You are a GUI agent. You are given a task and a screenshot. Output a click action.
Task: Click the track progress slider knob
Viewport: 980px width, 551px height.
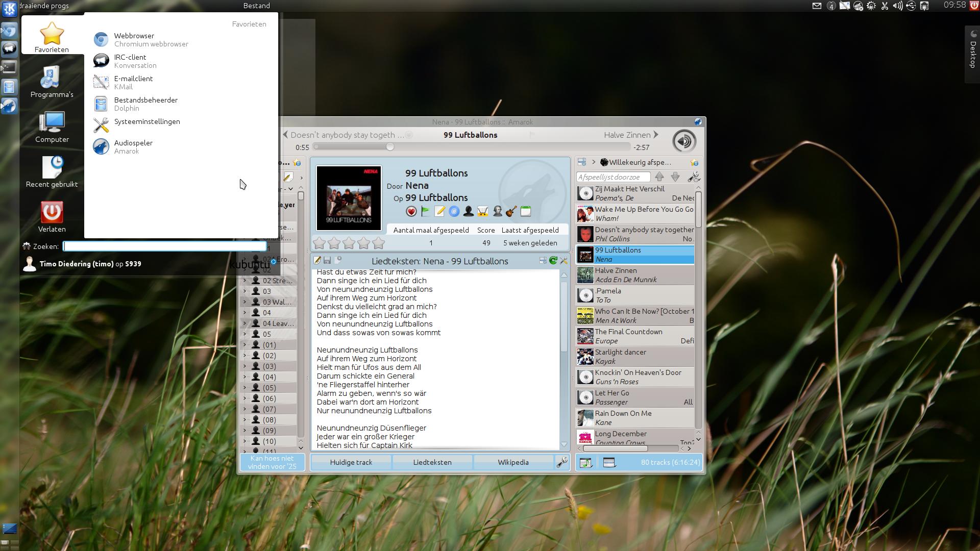click(390, 147)
